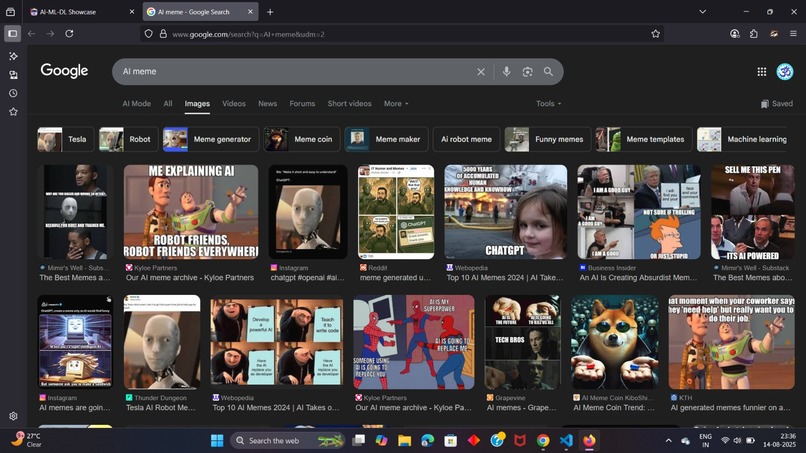Switch to the Forums tab

pyautogui.click(x=302, y=103)
